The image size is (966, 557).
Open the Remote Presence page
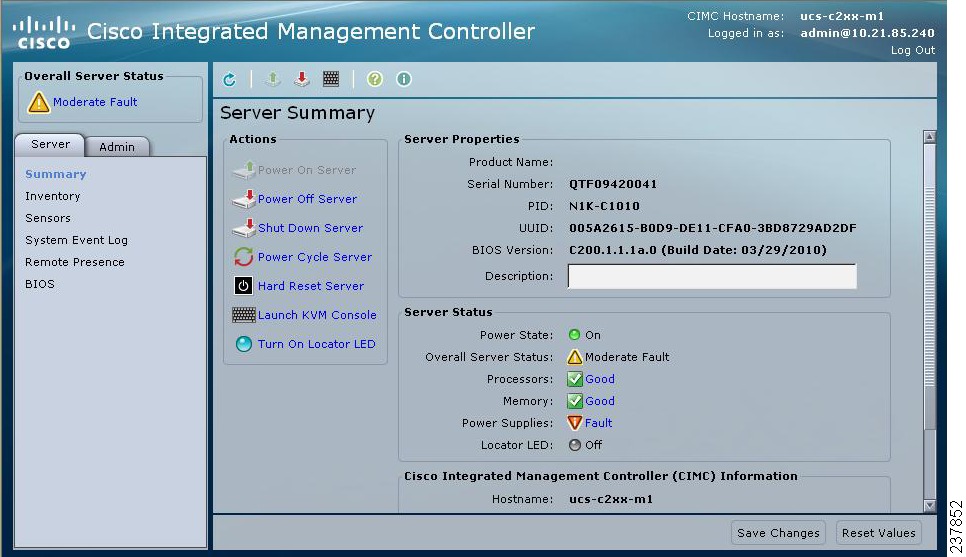75,262
